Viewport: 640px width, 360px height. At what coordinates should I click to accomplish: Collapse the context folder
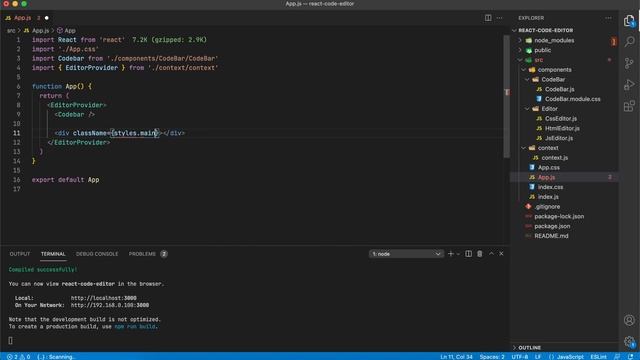tap(523, 148)
